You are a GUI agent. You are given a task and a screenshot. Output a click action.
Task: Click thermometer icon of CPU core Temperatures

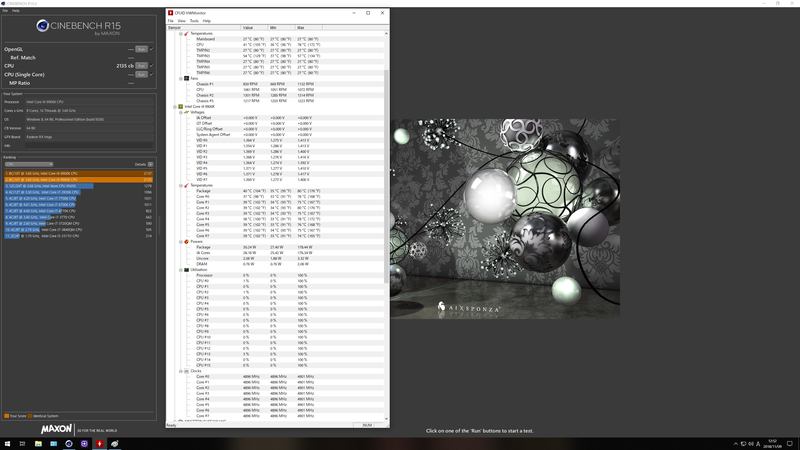(x=186, y=185)
